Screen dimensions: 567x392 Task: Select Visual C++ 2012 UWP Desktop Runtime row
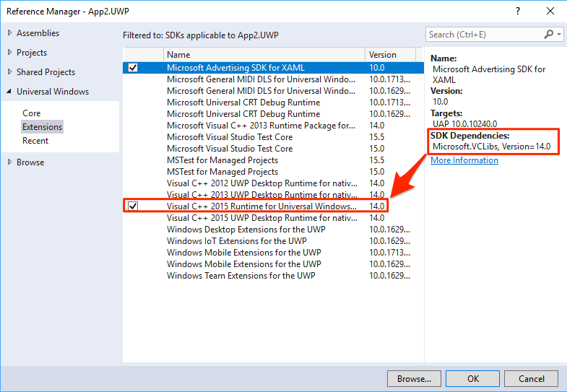273,183
